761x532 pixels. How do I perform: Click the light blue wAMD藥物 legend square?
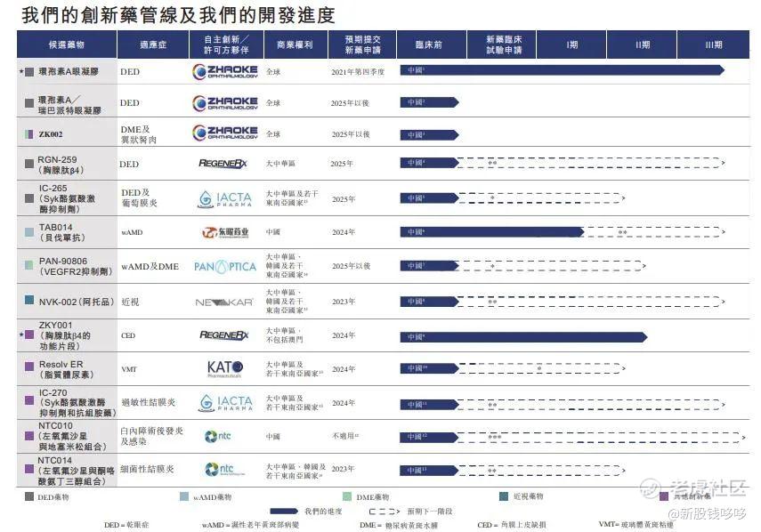point(184,496)
